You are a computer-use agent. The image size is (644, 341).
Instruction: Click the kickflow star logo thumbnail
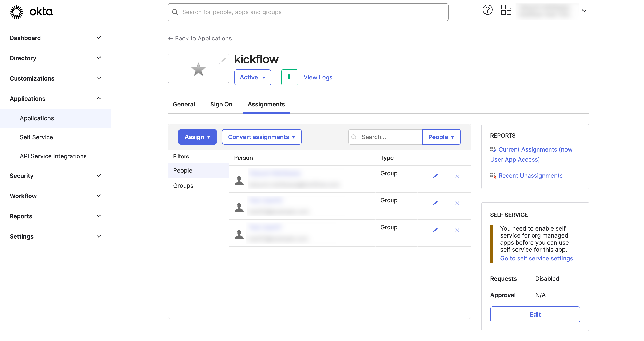tap(198, 69)
